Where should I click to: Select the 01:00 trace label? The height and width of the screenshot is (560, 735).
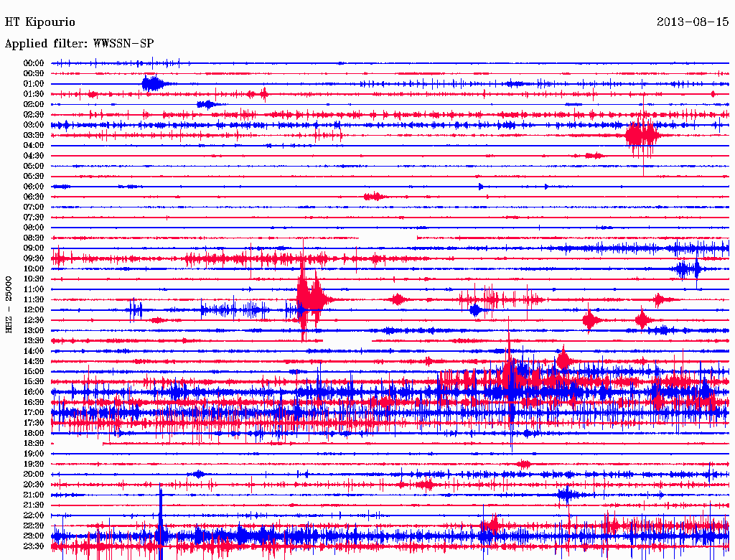pyautogui.click(x=34, y=84)
